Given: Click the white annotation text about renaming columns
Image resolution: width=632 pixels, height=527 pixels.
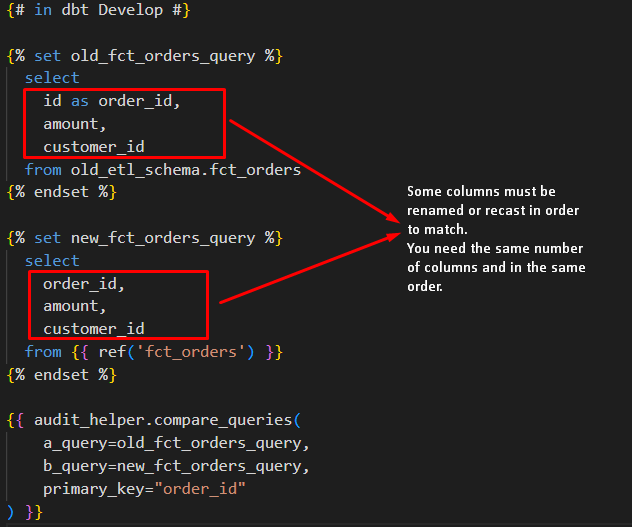Looking at the screenshot, I should (496, 238).
